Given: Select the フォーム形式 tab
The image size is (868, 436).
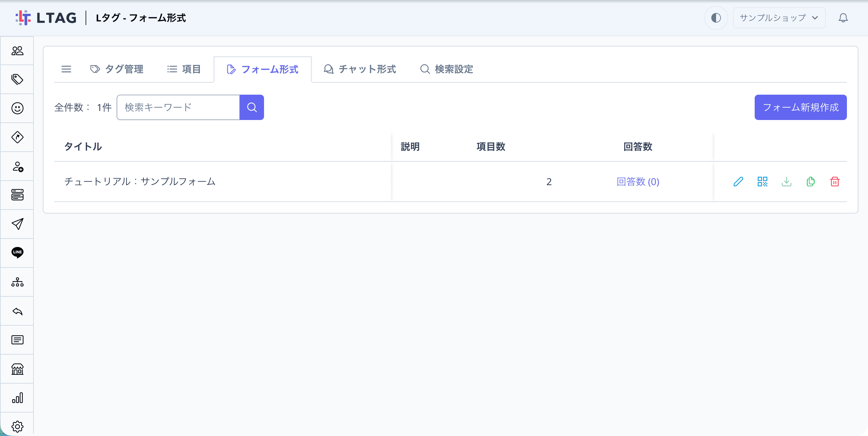Looking at the screenshot, I should tap(263, 69).
